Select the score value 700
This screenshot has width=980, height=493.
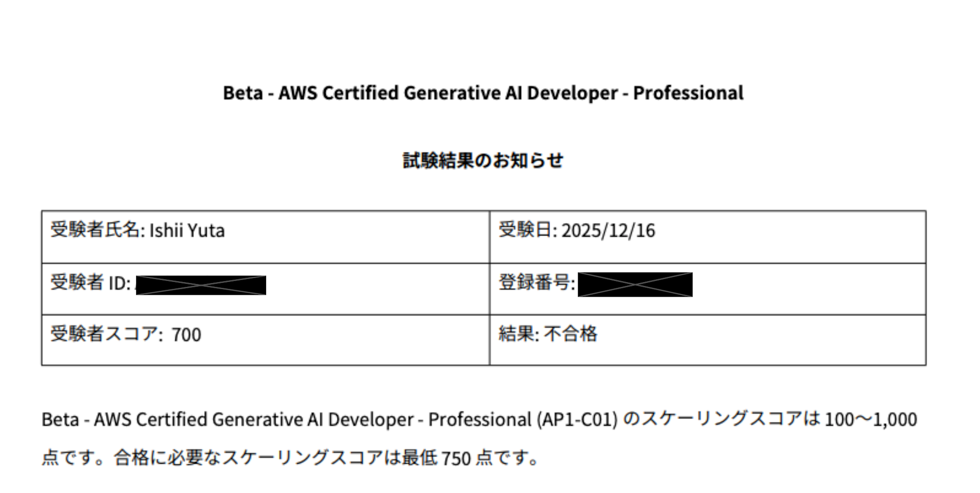click(186, 335)
